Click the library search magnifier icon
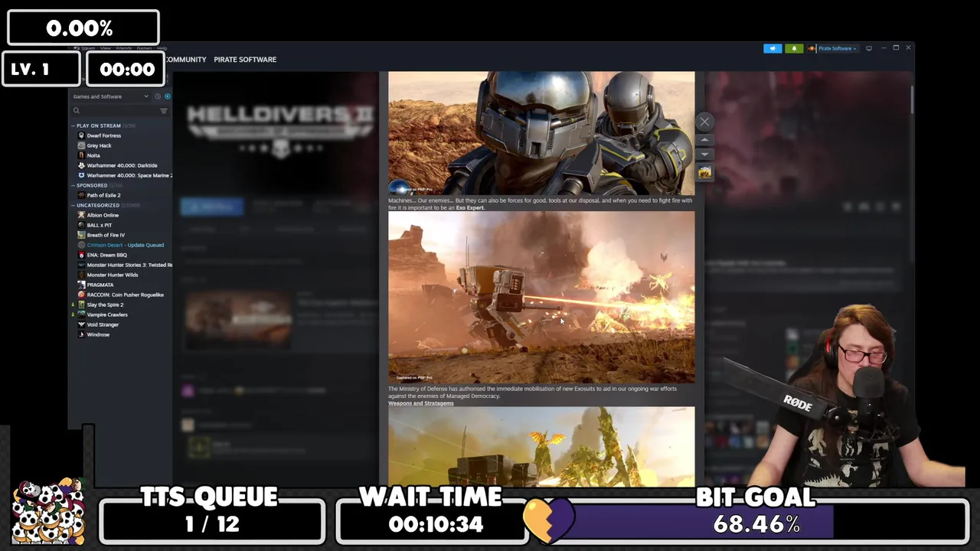This screenshot has height=551, width=980. pos(77,111)
